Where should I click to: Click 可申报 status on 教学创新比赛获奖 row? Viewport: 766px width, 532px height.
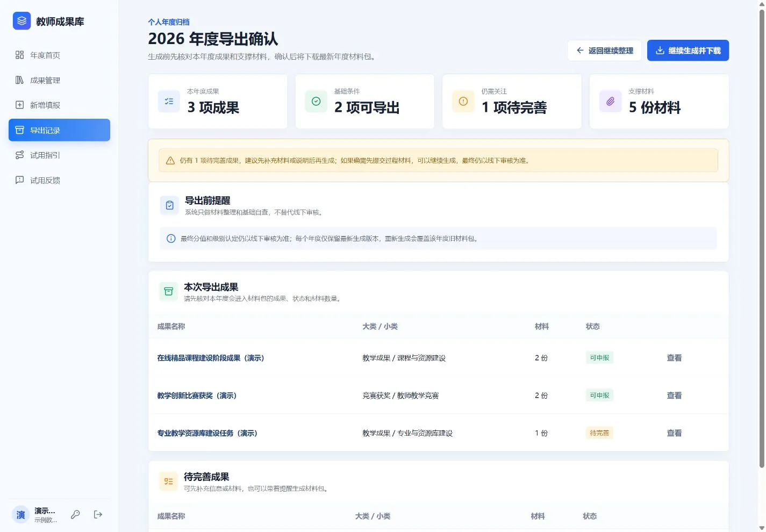click(x=599, y=396)
